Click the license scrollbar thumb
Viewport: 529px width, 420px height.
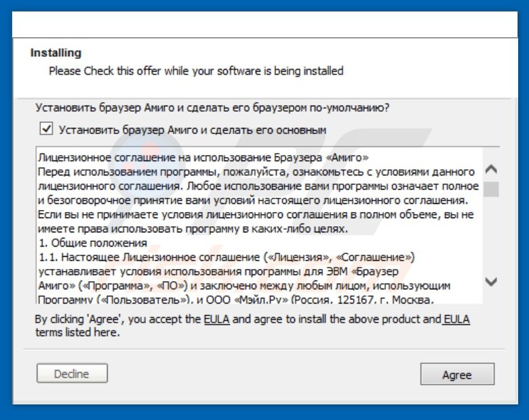492,188
